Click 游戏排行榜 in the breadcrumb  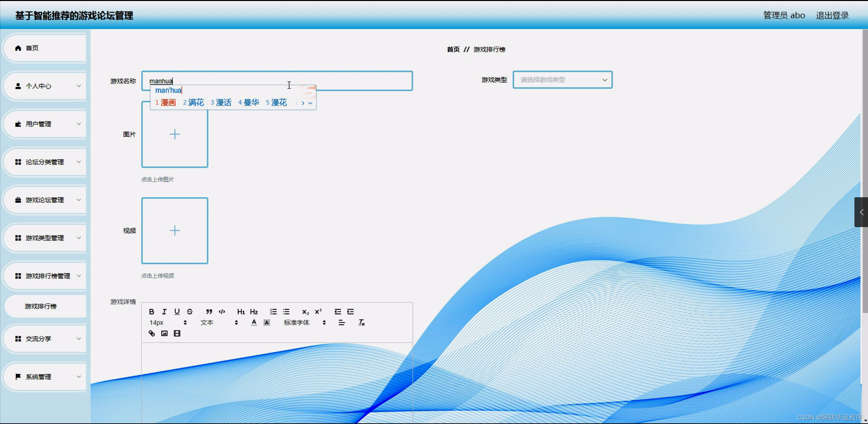[x=489, y=49]
